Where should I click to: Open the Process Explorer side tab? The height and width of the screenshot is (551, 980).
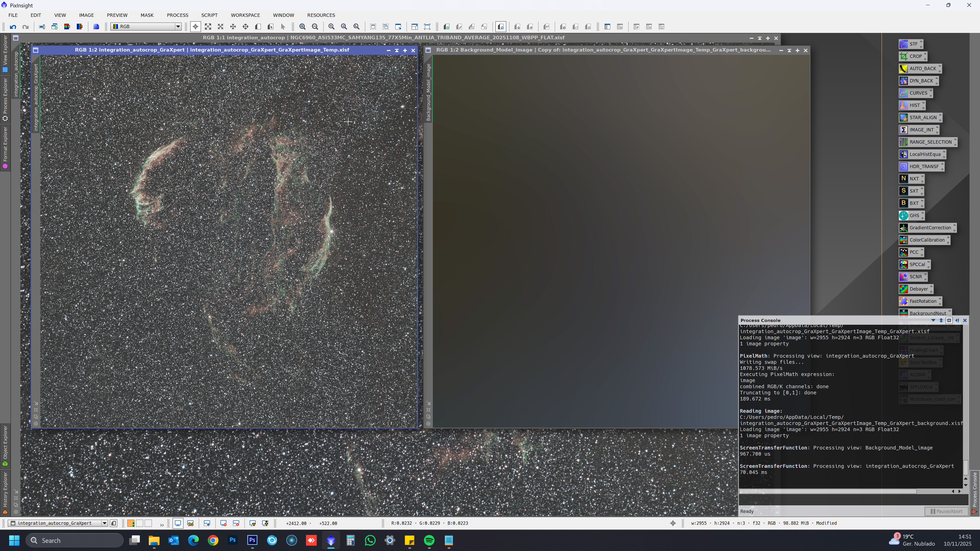pos(5,100)
